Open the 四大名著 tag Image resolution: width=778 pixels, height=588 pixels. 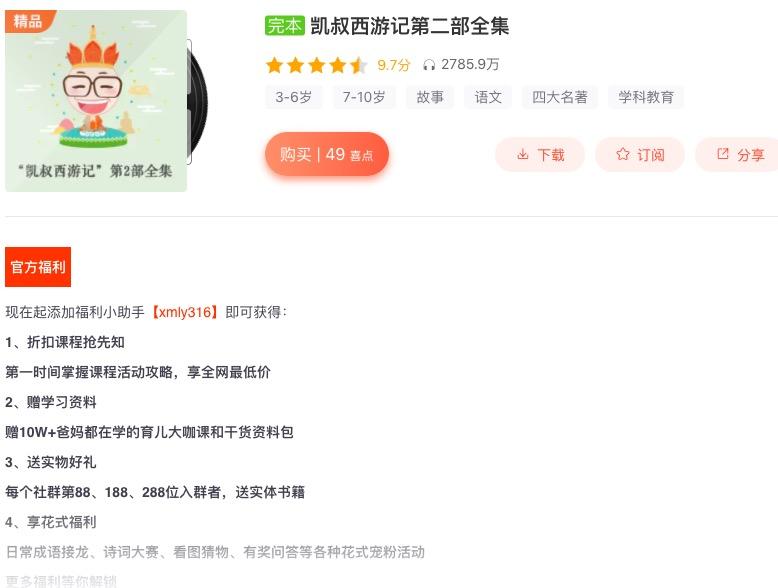[x=560, y=97]
